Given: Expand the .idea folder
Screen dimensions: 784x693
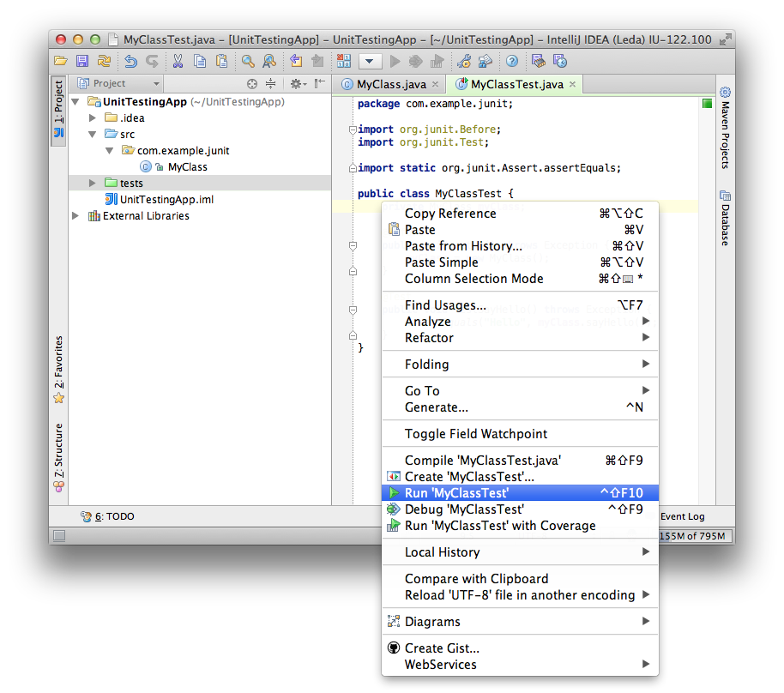Looking at the screenshot, I should (92, 118).
